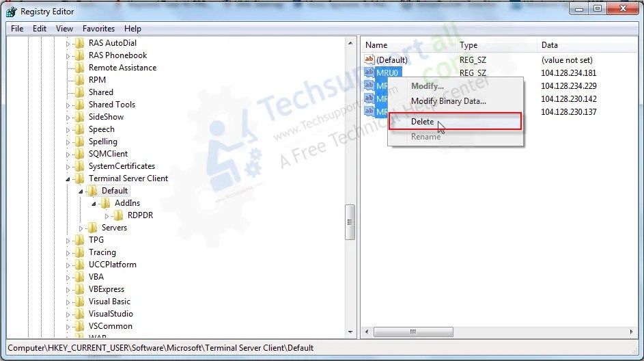644x361 pixels.
Task: Click tree pane scroll up arrow
Action: click(x=350, y=43)
